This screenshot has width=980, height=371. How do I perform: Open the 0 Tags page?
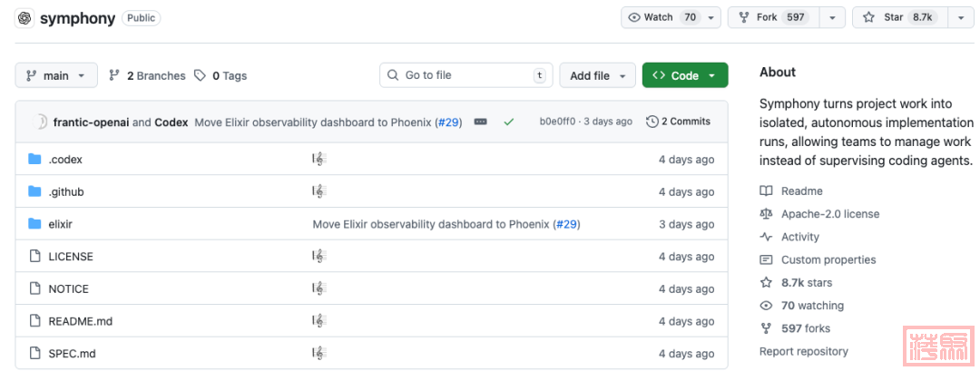(x=220, y=76)
